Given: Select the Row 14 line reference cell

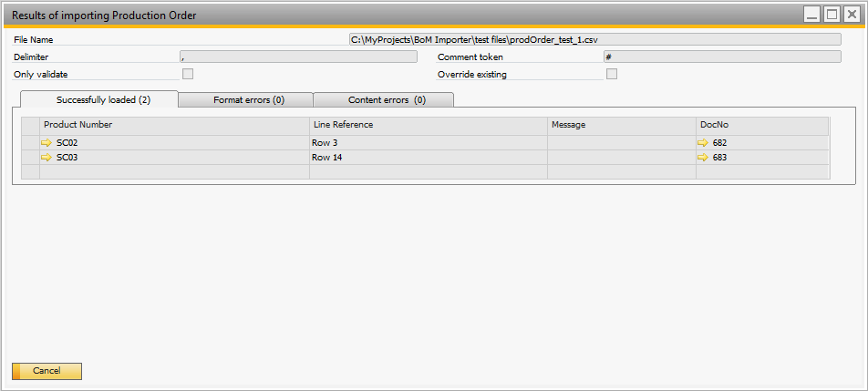Looking at the screenshot, I should pyautogui.click(x=427, y=158).
